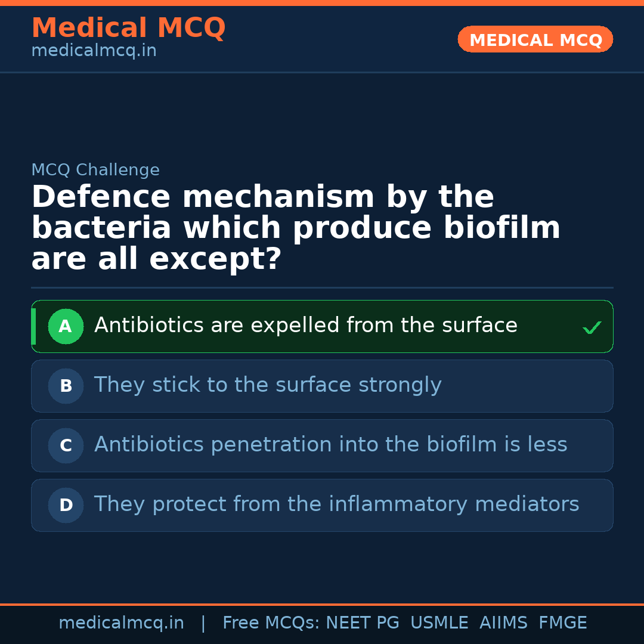Click the D letter circle badge
This screenshot has height=644, width=644.
coord(66,505)
